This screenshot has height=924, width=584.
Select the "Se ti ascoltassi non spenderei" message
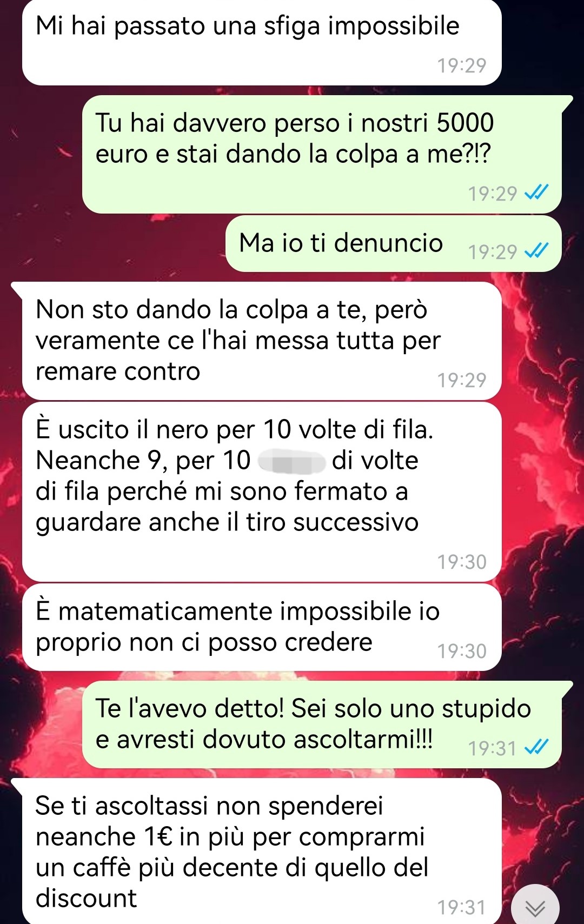[x=262, y=852]
